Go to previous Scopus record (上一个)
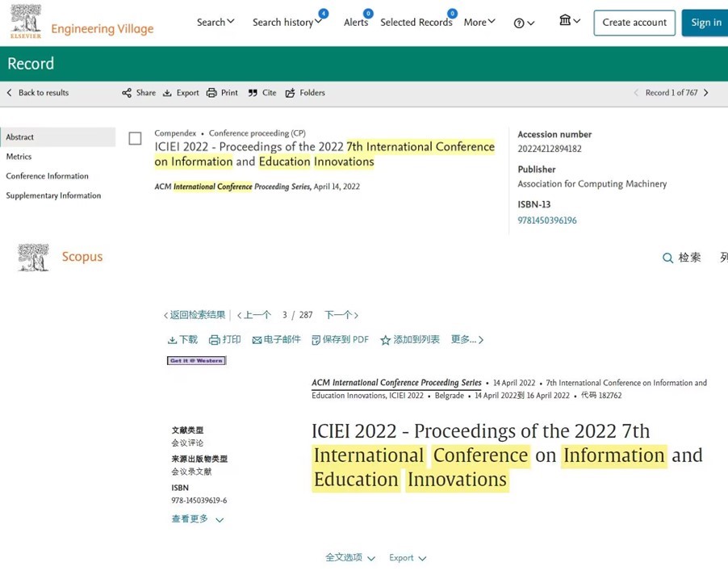The image size is (728, 579). tap(254, 315)
